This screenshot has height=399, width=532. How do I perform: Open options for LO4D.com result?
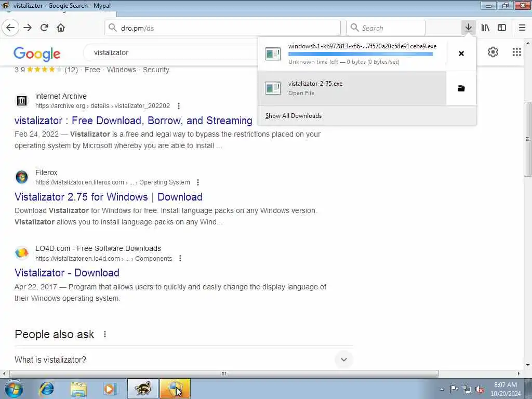click(180, 258)
